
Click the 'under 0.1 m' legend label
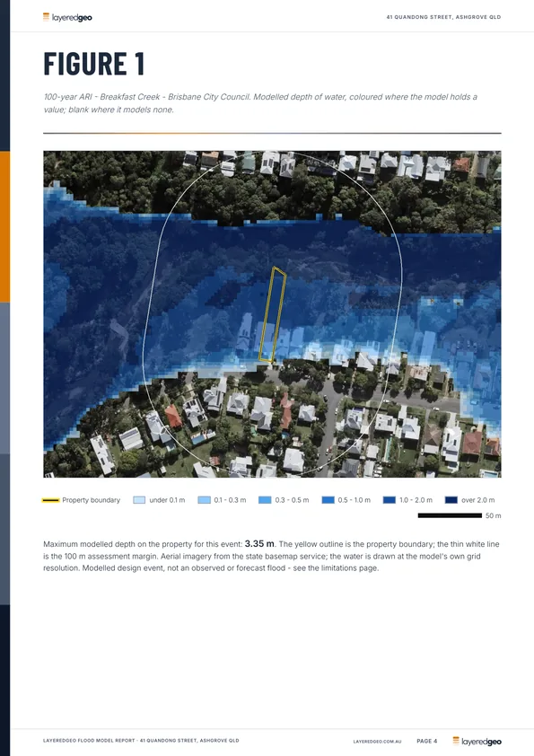click(x=167, y=500)
